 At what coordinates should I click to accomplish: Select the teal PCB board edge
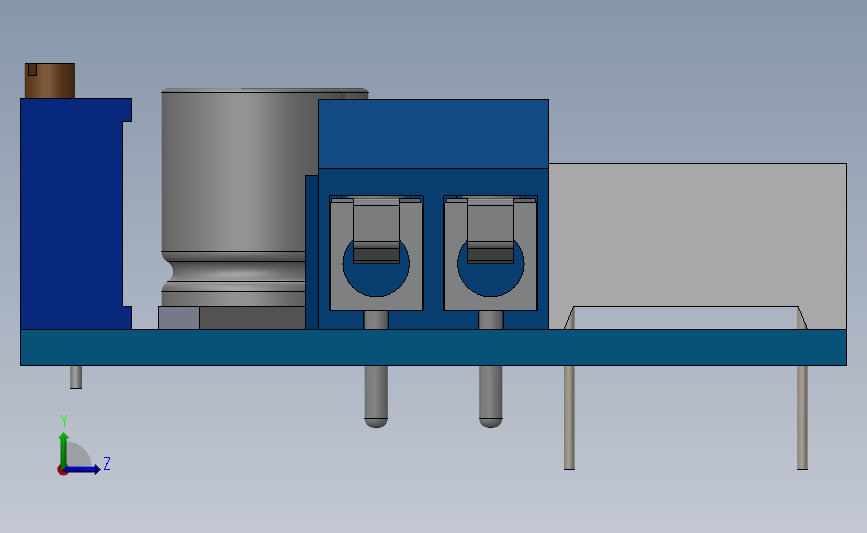(434, 347)
